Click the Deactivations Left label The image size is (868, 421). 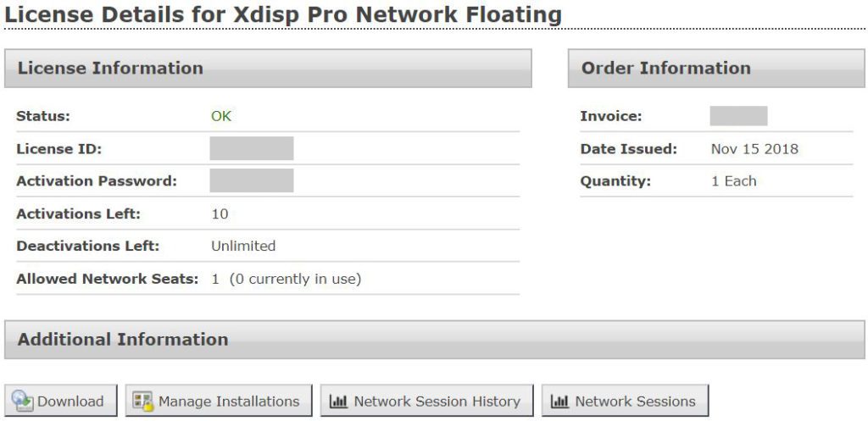(x=87, y=246)
